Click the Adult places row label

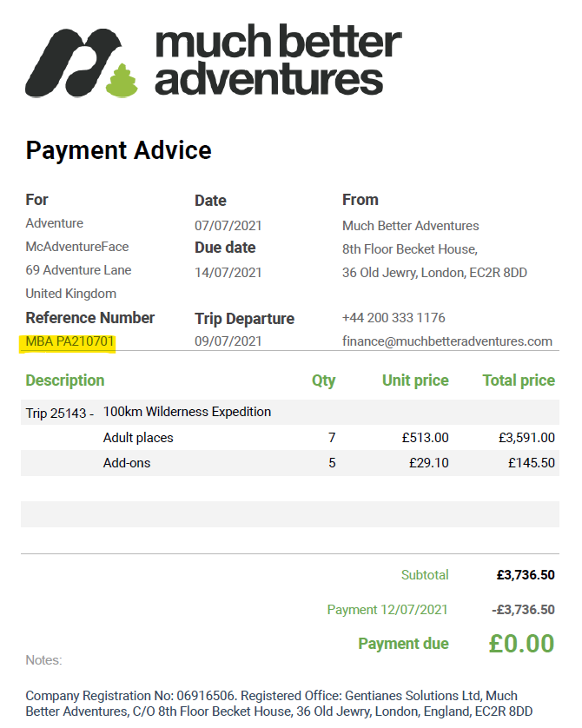[x=138, y=438]
